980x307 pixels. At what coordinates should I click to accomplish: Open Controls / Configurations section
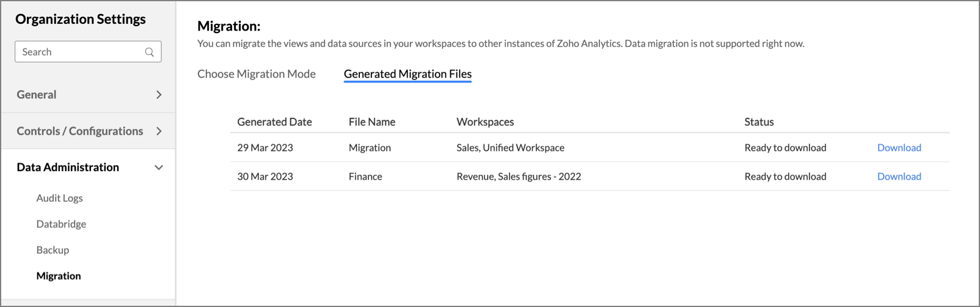tap(79, 131)
